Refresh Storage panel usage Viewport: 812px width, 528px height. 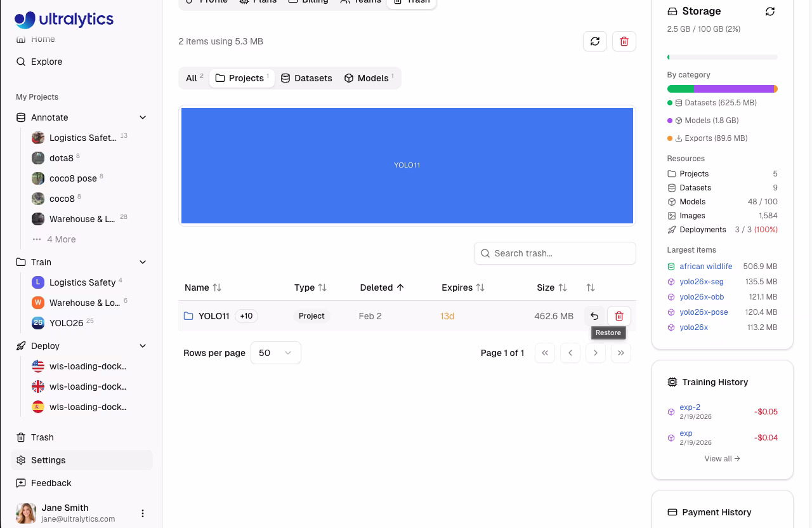[x=770, y=11]
